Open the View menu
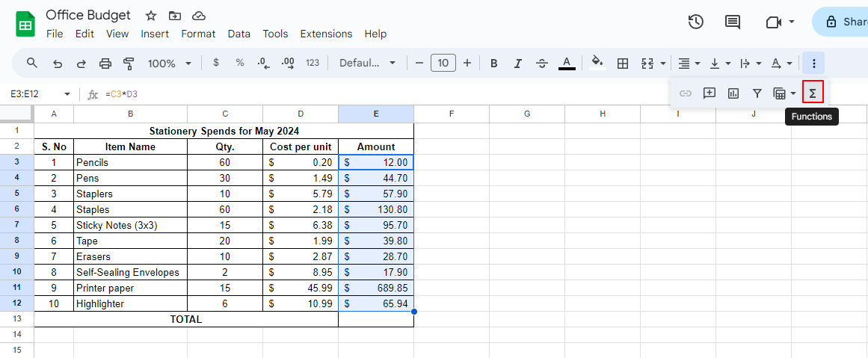Viewport: 868px width, 358px height. [x=117, y=34]
